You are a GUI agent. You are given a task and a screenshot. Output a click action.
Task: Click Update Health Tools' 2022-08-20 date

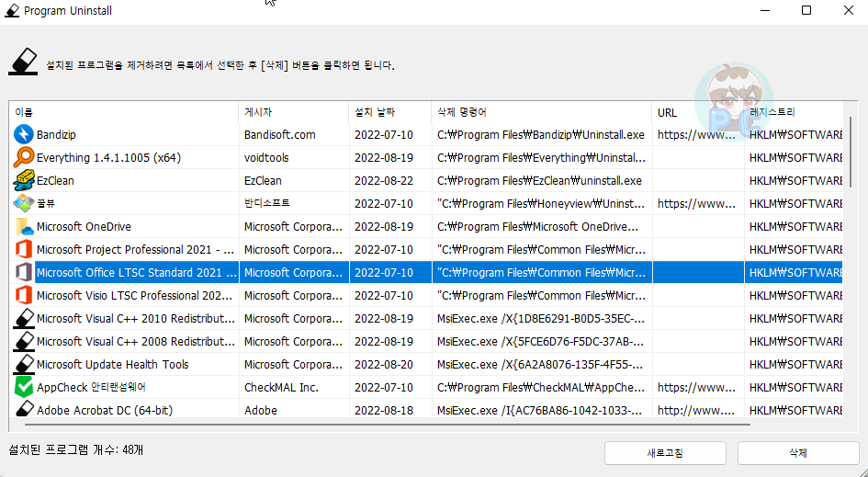point(384,365)
